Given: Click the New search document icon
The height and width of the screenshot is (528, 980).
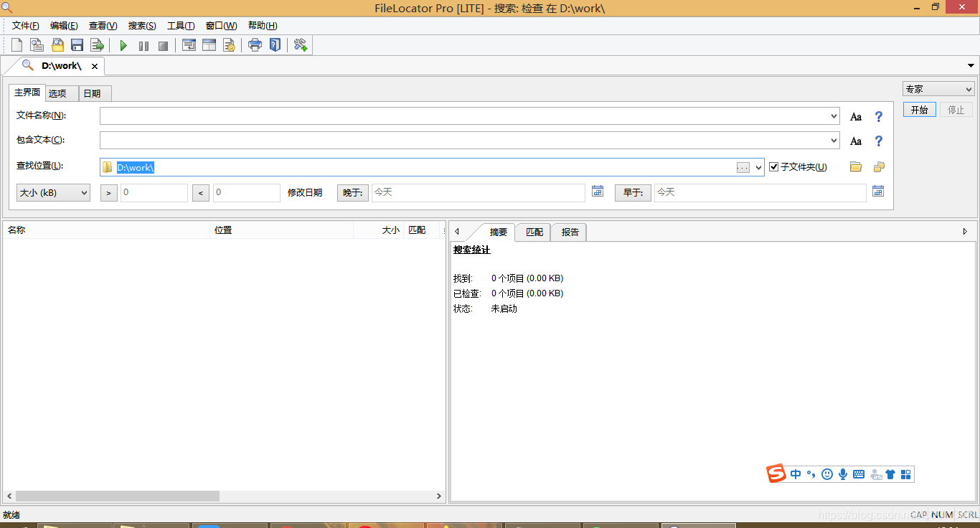Looking at the screenshot, I should [17, 45].
